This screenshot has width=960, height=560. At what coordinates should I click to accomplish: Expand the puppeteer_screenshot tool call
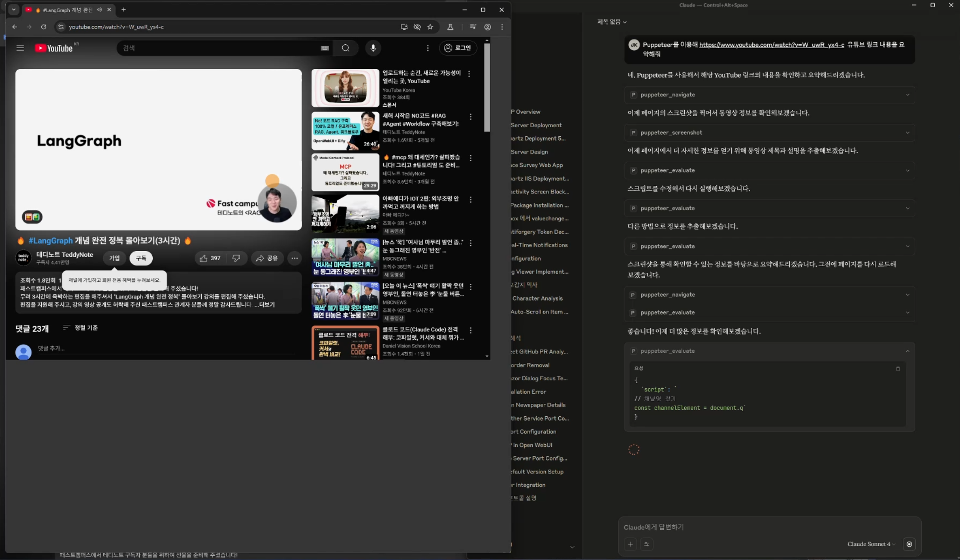908,132
